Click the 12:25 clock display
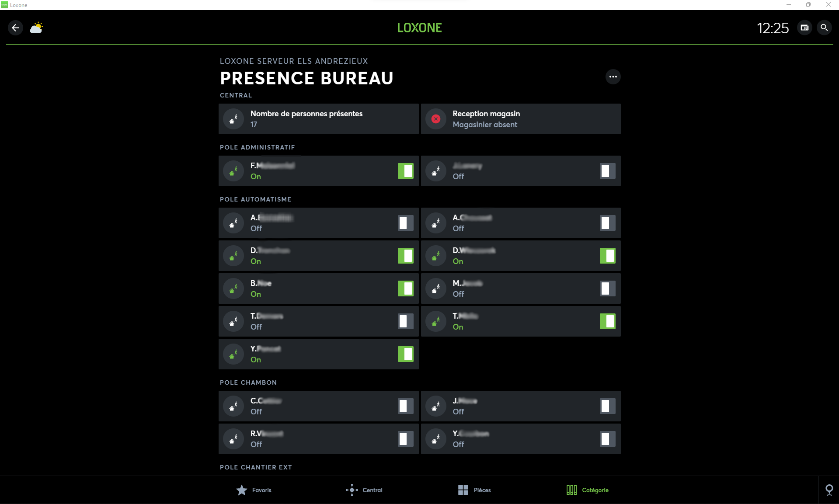 pyautogui.click(x=773, y=28)
